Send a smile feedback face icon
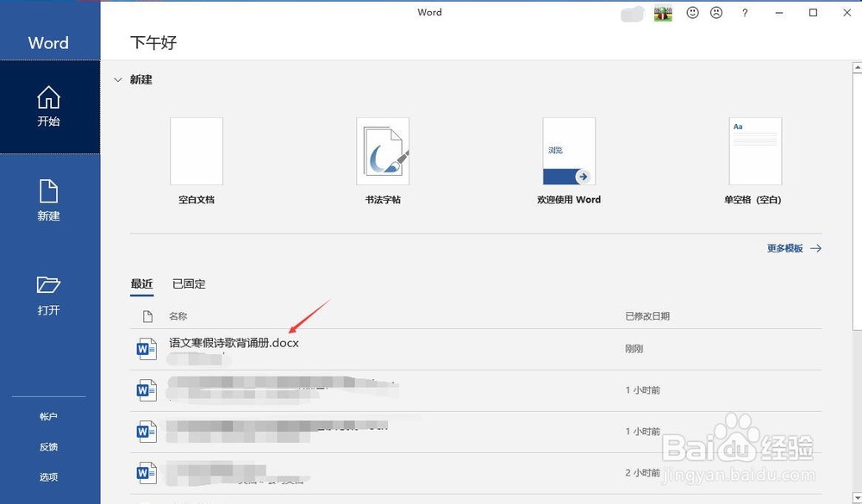This screenshot has height=504, width=862. pyautogui.click(x=693, y=13)
